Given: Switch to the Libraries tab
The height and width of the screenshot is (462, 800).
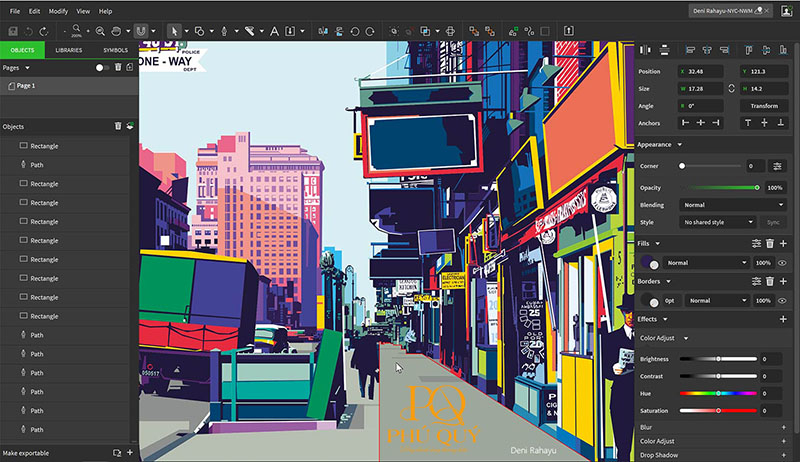Looking at the screenshot, I should pos(69,50).
